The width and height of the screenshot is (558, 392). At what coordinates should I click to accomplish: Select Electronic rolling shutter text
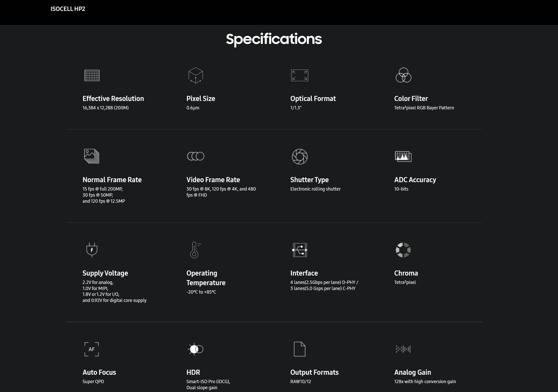315,189
